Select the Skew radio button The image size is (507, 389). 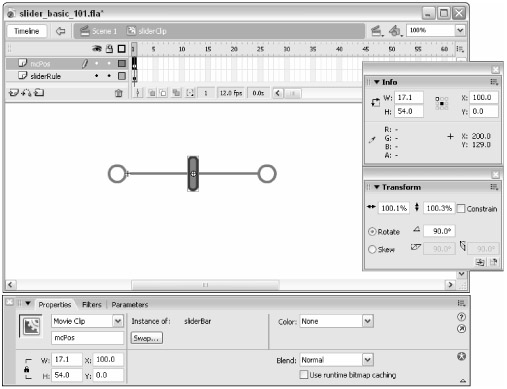point(372,249)
